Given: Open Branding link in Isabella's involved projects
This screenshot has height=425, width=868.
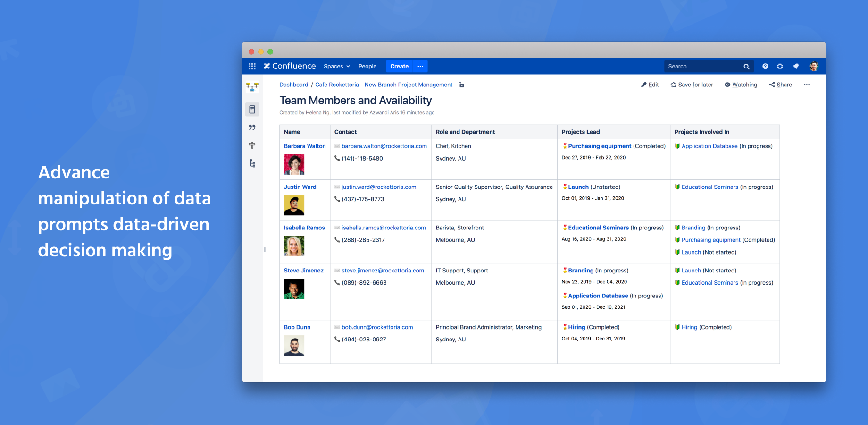Looking at the screenshot, I should coord(693,228).
